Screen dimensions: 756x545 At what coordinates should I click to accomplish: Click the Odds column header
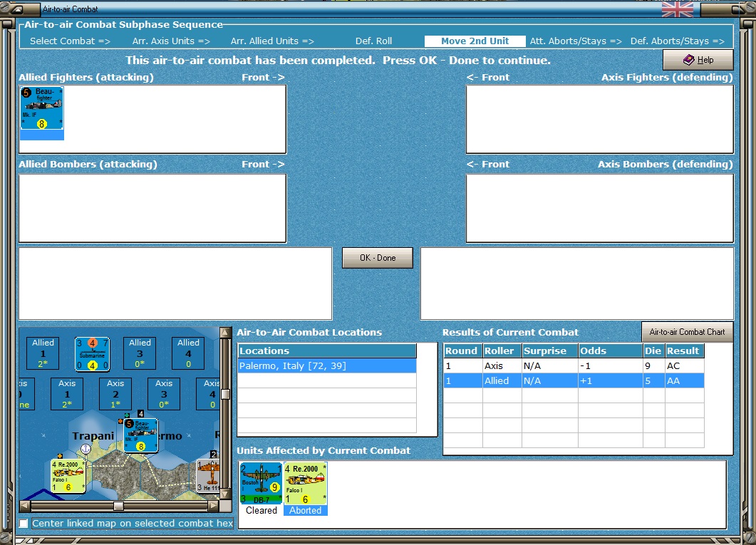(611, 351)
